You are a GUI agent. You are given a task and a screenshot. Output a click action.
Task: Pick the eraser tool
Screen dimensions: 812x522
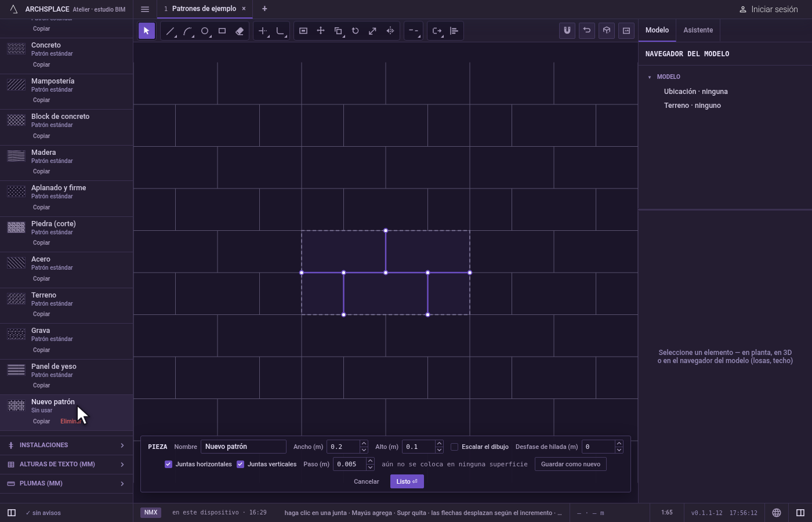240,31
